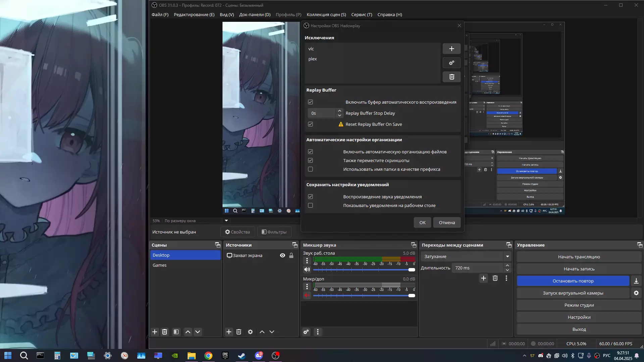
Task: Mute the desktop audio speaker icon
Action: (x=307, y=269)
